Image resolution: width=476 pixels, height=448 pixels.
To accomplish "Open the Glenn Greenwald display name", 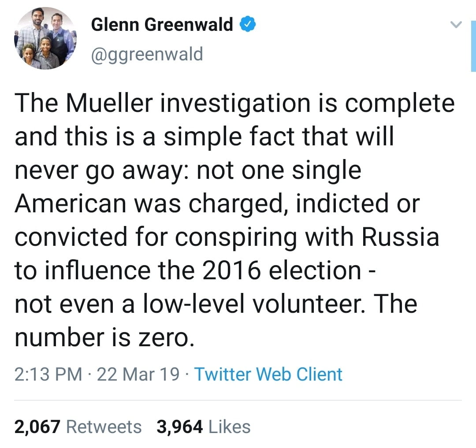I will tap(162, 25).
